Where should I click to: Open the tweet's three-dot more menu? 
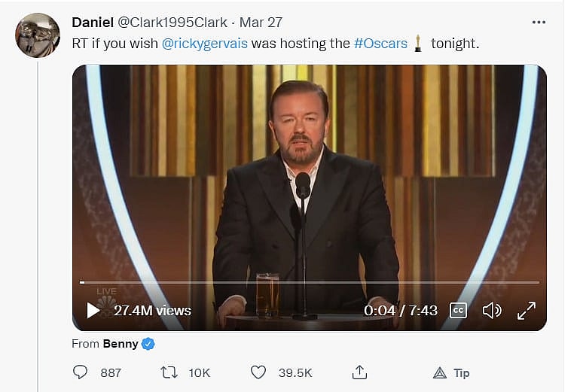(x=539, y=23)
